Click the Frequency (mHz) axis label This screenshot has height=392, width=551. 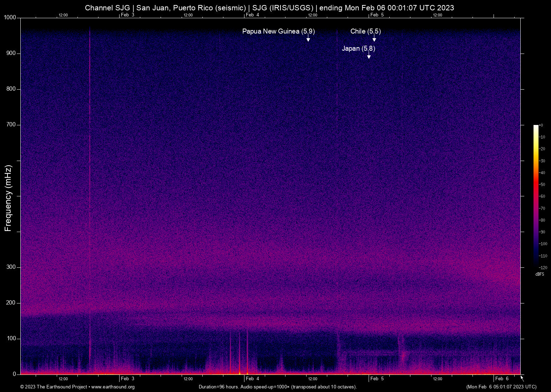point(8,198)
